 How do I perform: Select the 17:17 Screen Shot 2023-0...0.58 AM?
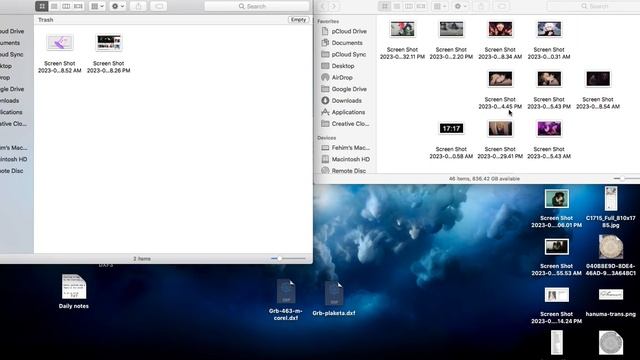coord(451,140)
